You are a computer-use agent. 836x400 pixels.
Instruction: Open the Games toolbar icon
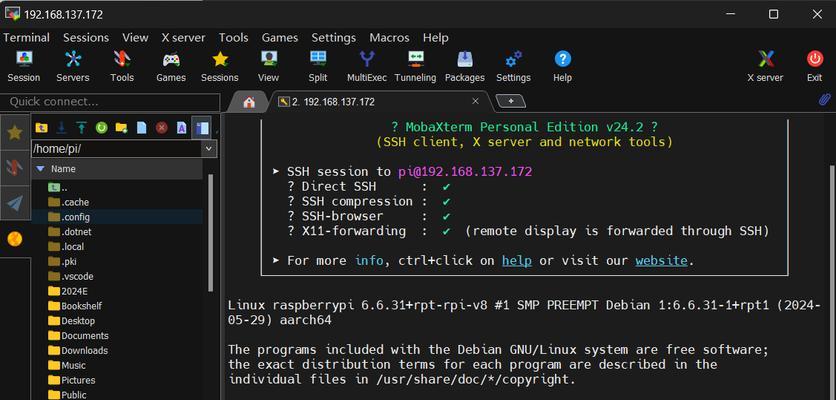click(171, 66)
